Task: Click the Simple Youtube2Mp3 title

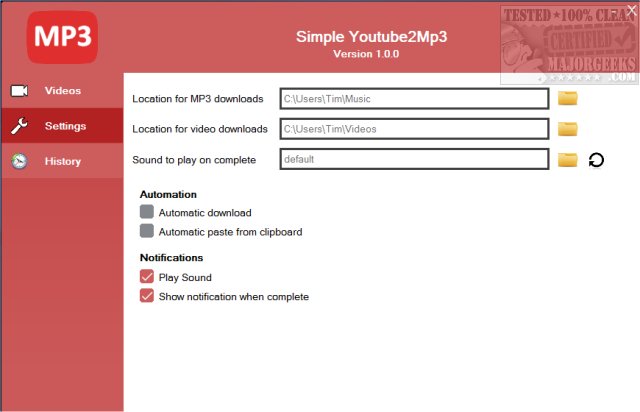Action: click(371, 37)
